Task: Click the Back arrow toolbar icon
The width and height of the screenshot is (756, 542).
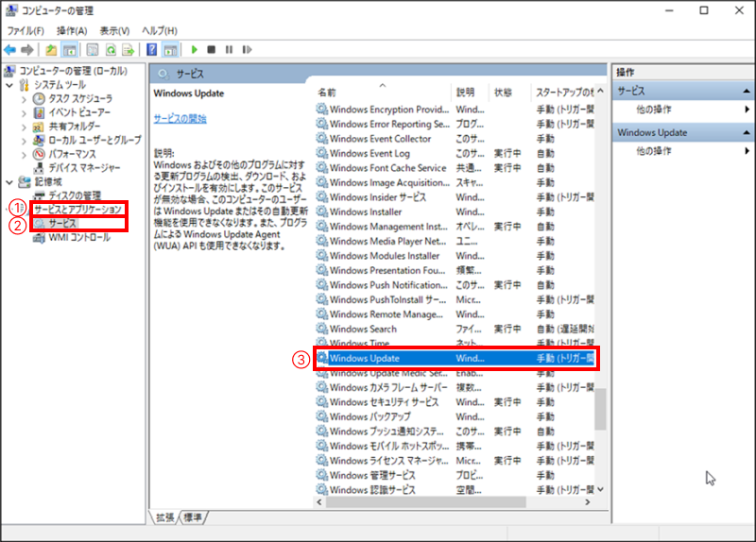Action: 9,50
